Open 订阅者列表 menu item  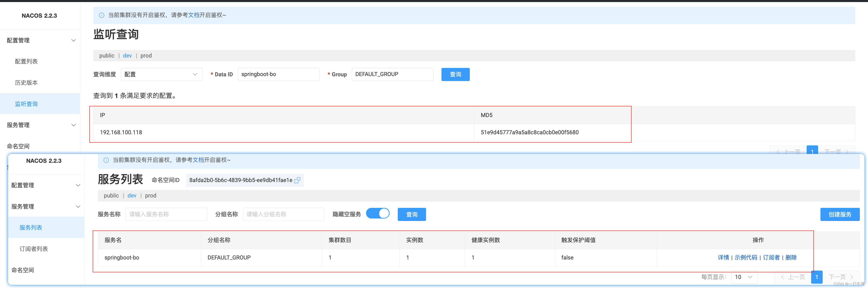[34, 249]
